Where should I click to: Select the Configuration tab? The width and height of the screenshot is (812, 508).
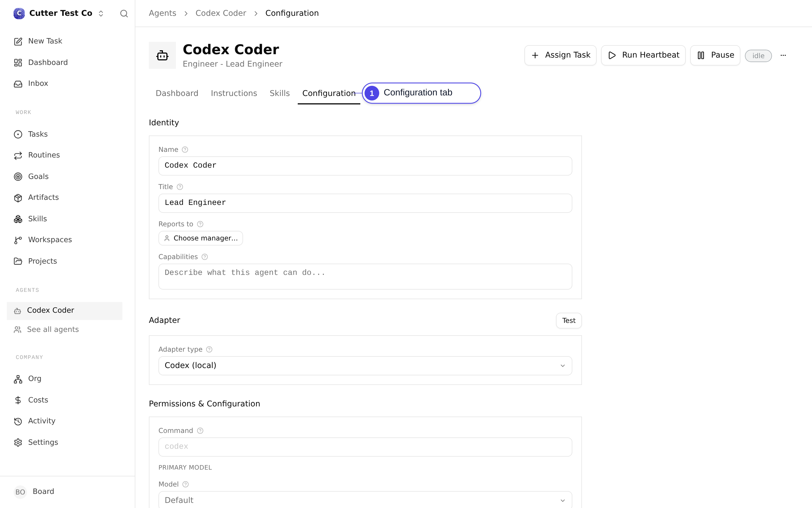click(x=329, y=93)
